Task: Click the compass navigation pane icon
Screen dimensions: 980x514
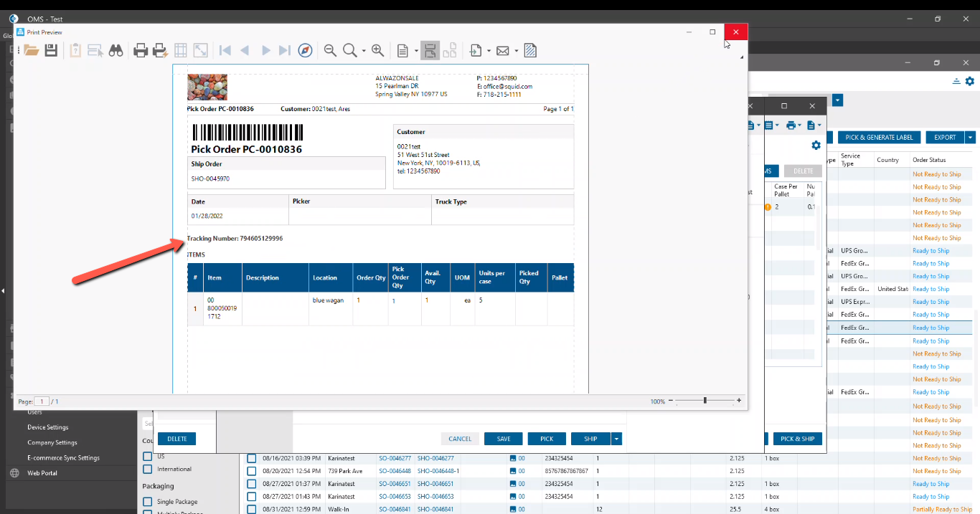Action: point(305,50)
